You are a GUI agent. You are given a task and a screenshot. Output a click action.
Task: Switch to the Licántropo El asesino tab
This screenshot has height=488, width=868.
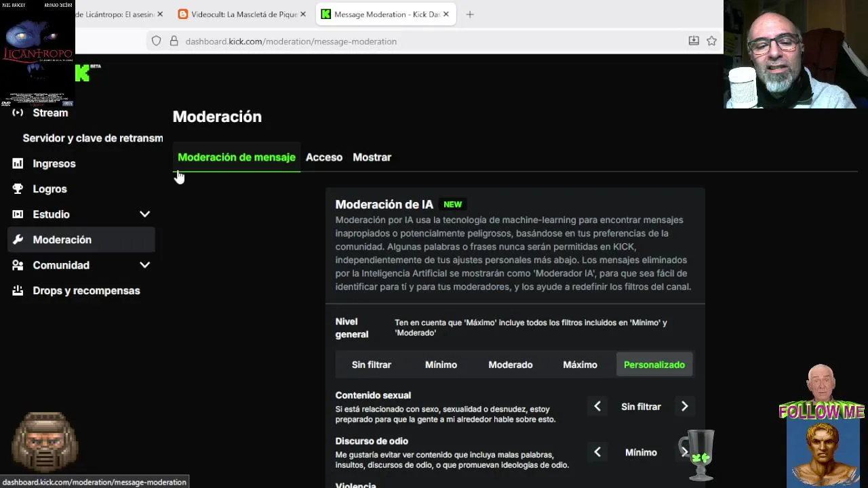(x=119, y=14)
